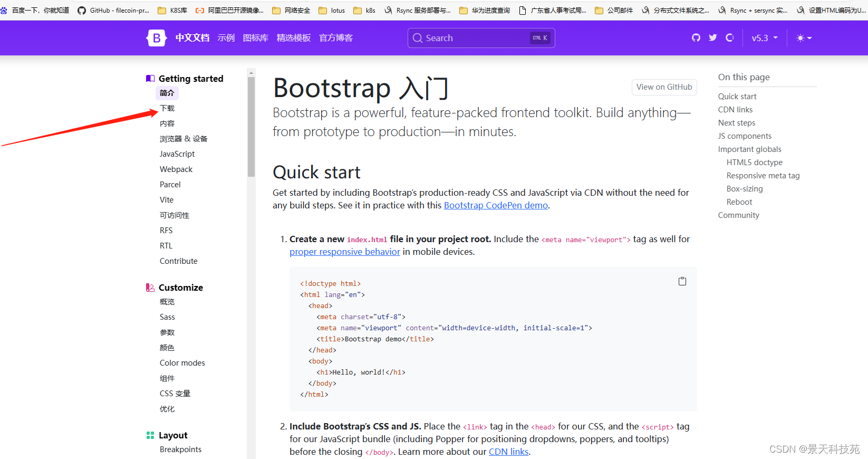The height and width of the screenshot is (459, 868).
Task: Open 可访问性 in sidebar
Action: pos(175,215)
